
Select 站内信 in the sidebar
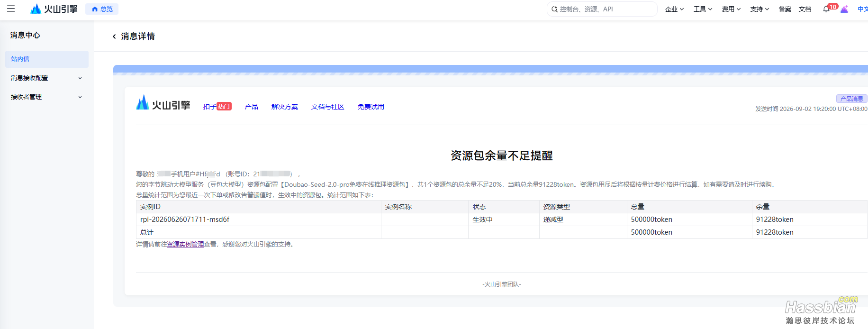[47, 59]
